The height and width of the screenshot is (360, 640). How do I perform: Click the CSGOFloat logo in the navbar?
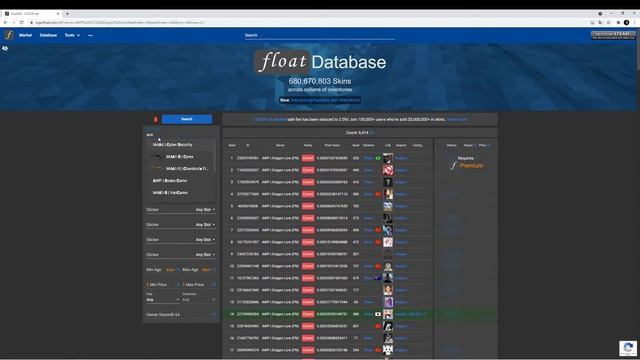pos(9,35)
